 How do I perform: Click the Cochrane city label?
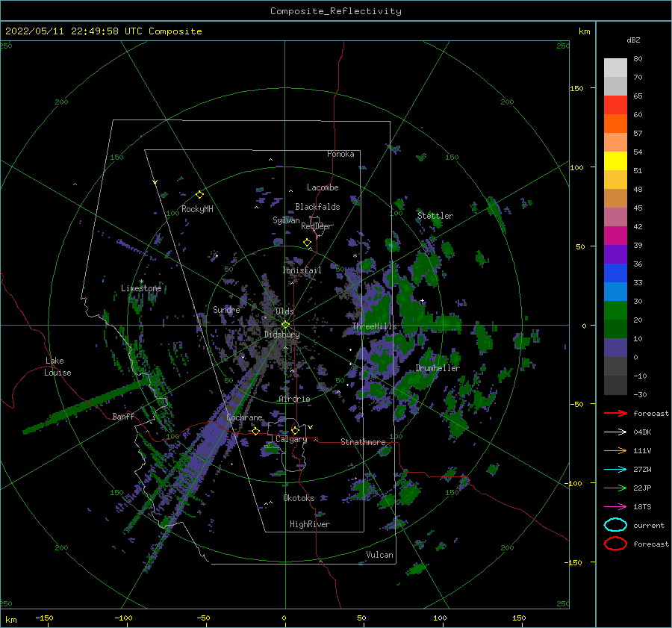click(x=244, y=417)
